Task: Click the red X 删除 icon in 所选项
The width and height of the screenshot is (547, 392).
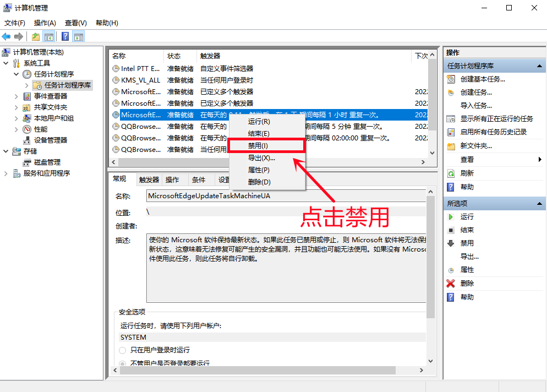Action: (451, 284)
